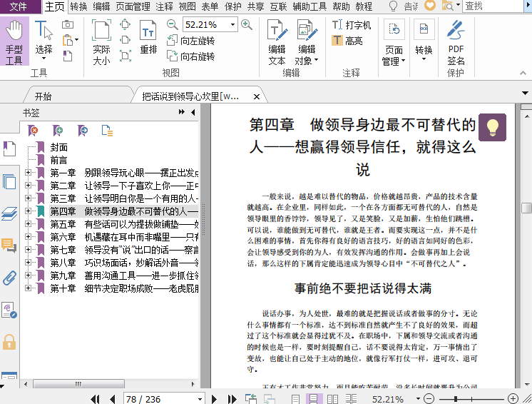Switch to the 开始 document tab

click(x=43, y=96)
